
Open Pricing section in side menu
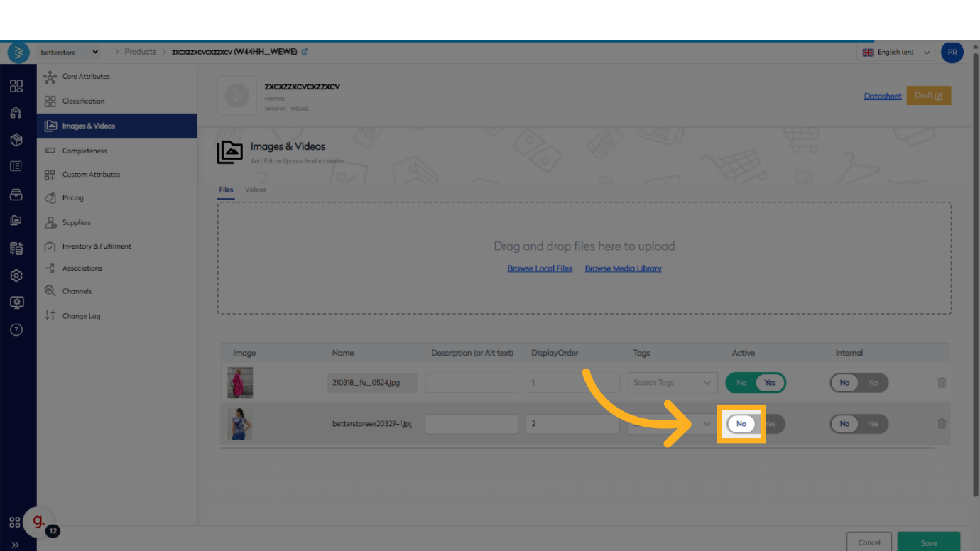click(x=72, y=197)
